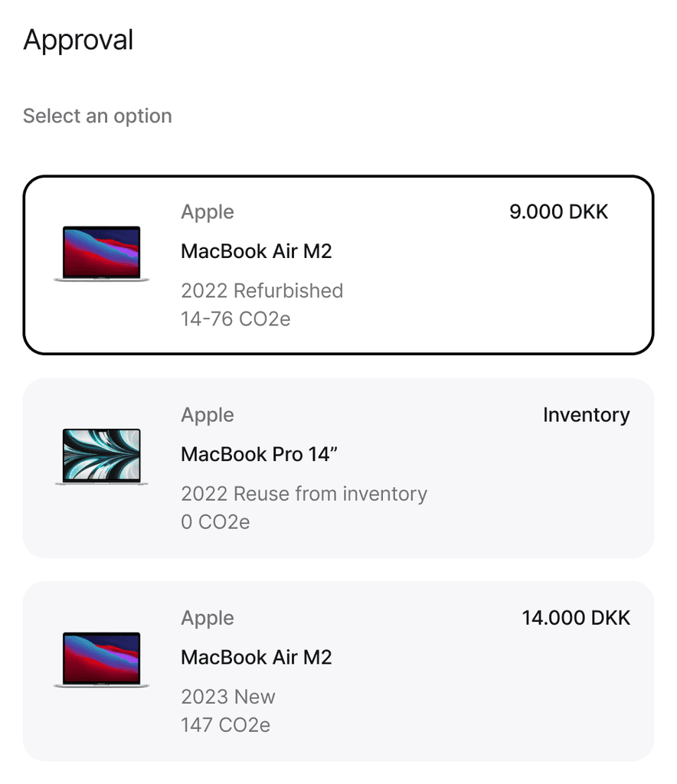The width and height of the screenshot is (677, 784).
Task: Click the new 2023 MacBook Air laptop image
Action: click(101, 659)
